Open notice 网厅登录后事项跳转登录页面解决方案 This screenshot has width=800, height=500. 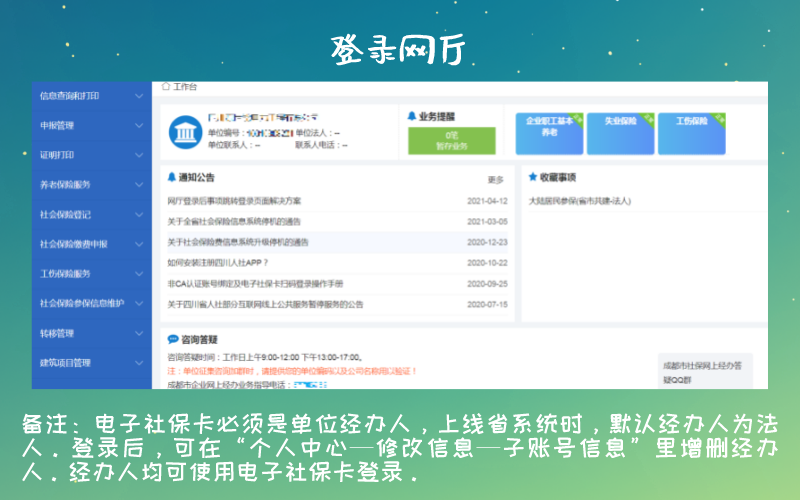(234, 201)
